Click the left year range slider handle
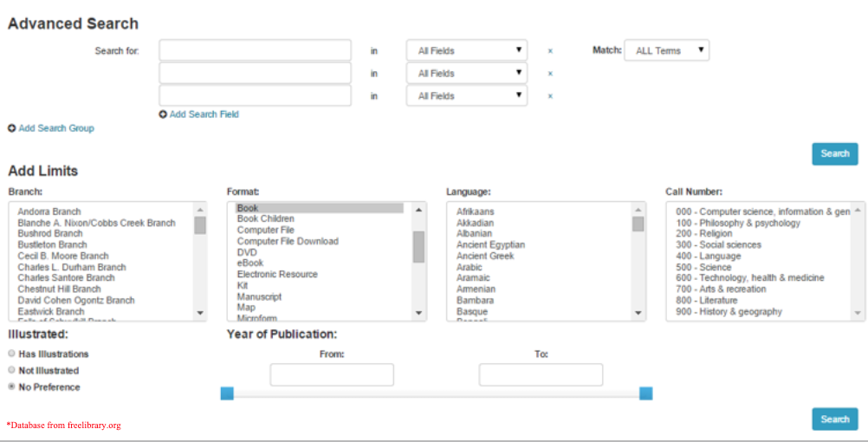This screenshot has height=442, width=868. point(227,393)
